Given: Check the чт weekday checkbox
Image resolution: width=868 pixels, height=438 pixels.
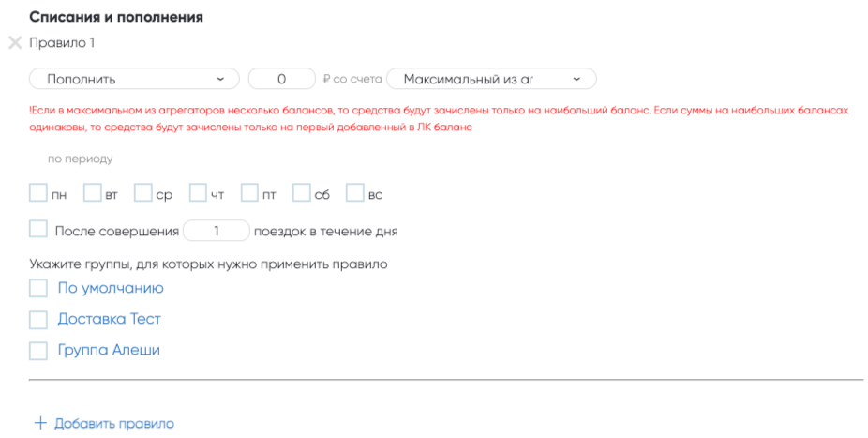Looking at the screenshot, I should [x=198, y=193].
